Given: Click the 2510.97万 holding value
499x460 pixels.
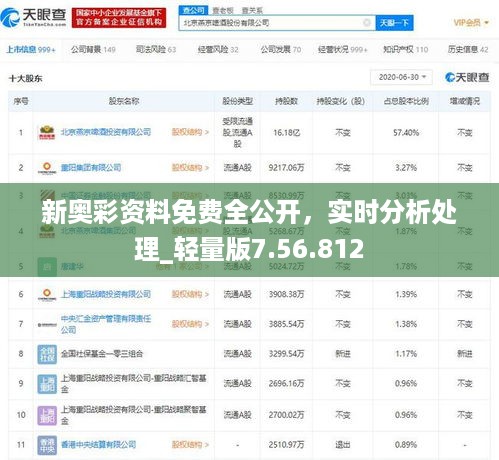Looking at the screenshot, I should [x=286, y=445].
